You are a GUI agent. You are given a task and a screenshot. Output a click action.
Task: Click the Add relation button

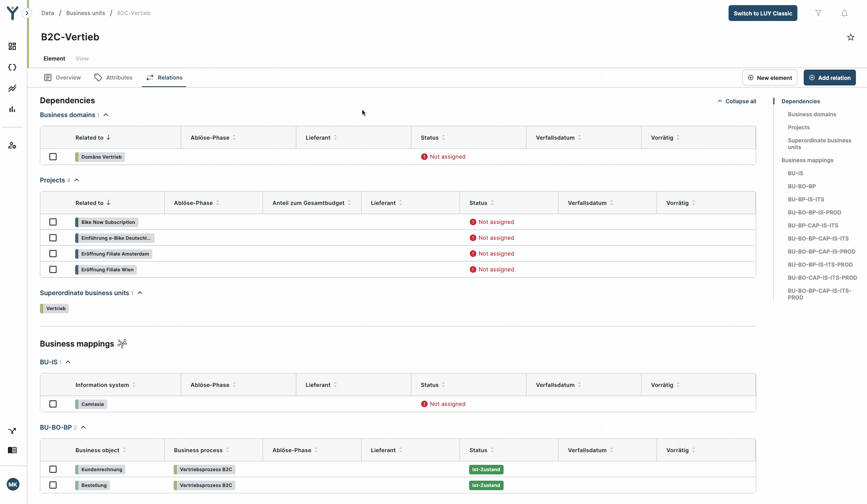coord(829,78)
